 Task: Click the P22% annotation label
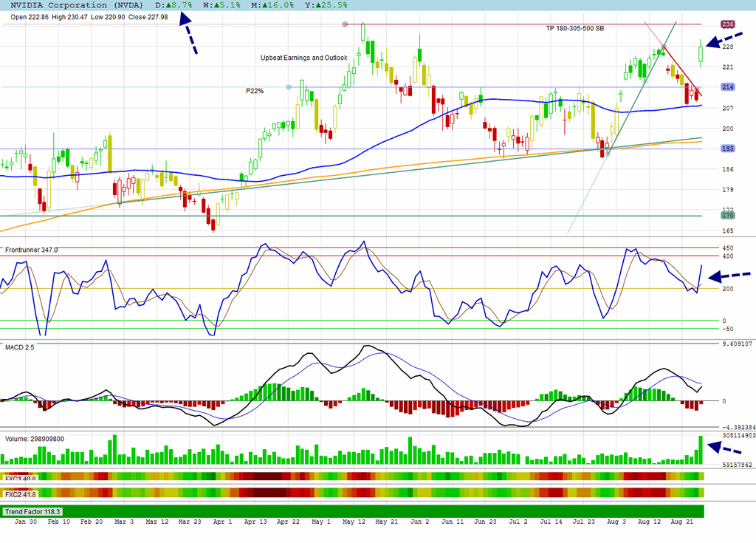255,91
